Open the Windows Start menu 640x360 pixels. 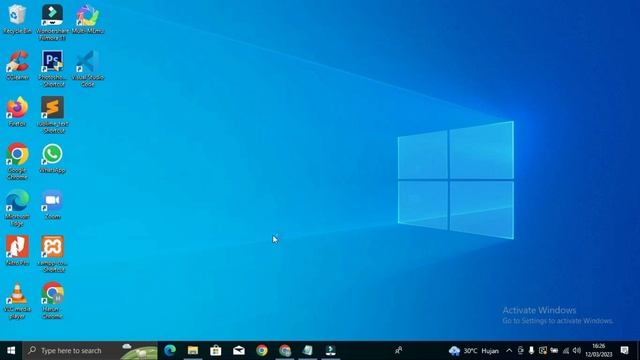coord(11,351)
